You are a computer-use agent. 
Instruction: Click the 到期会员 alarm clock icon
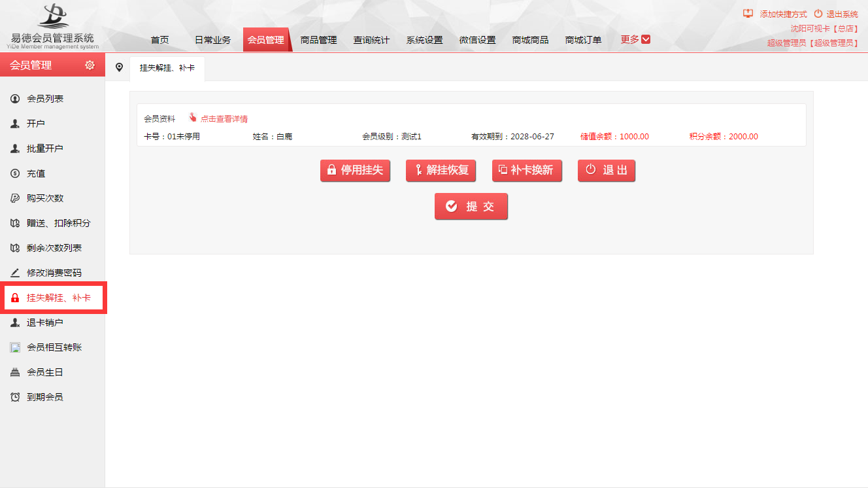pos(15,397)
